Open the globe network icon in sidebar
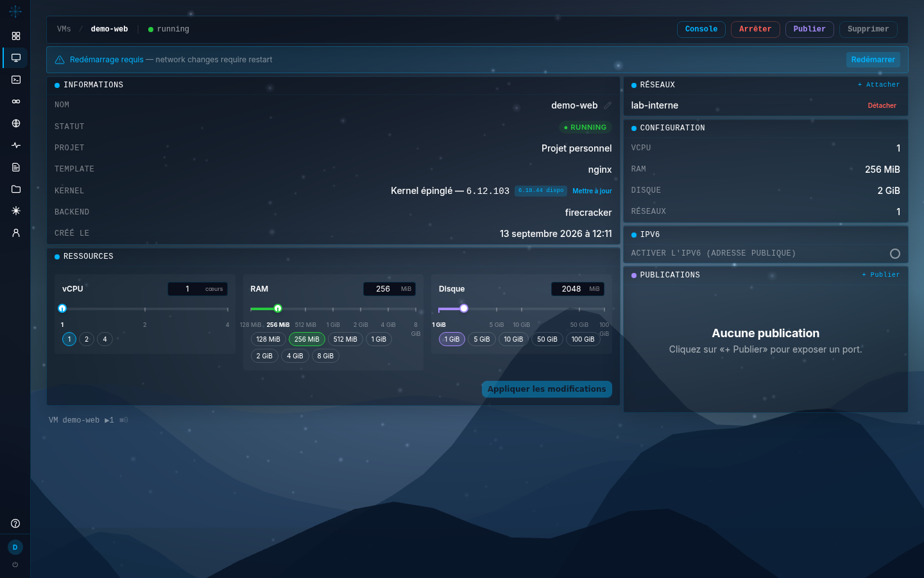924x578 pixels. 16,123
